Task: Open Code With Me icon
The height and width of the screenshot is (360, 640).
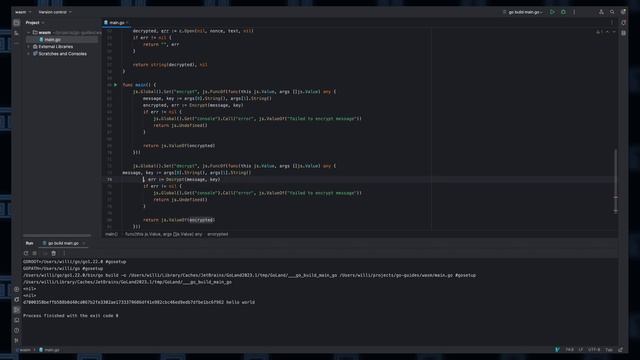Action: click(x=601, y=12)
